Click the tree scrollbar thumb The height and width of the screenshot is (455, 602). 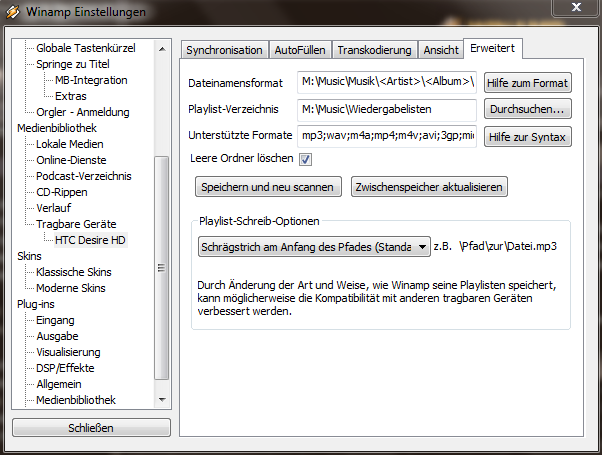pyautogui.click(x=162, y=268)
